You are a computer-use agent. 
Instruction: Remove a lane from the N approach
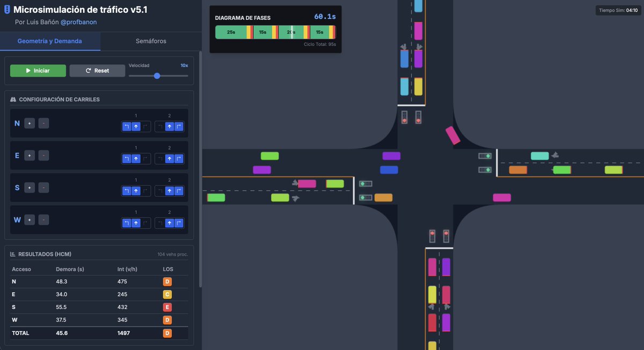pos(44,123)
